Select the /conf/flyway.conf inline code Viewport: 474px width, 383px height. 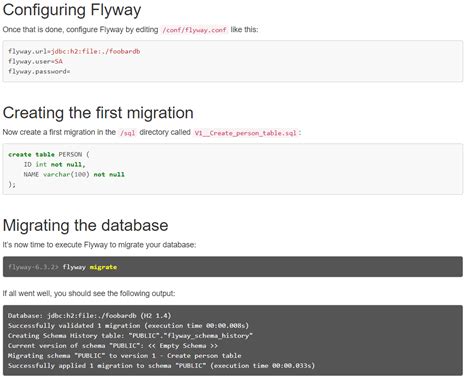[194, 30]
